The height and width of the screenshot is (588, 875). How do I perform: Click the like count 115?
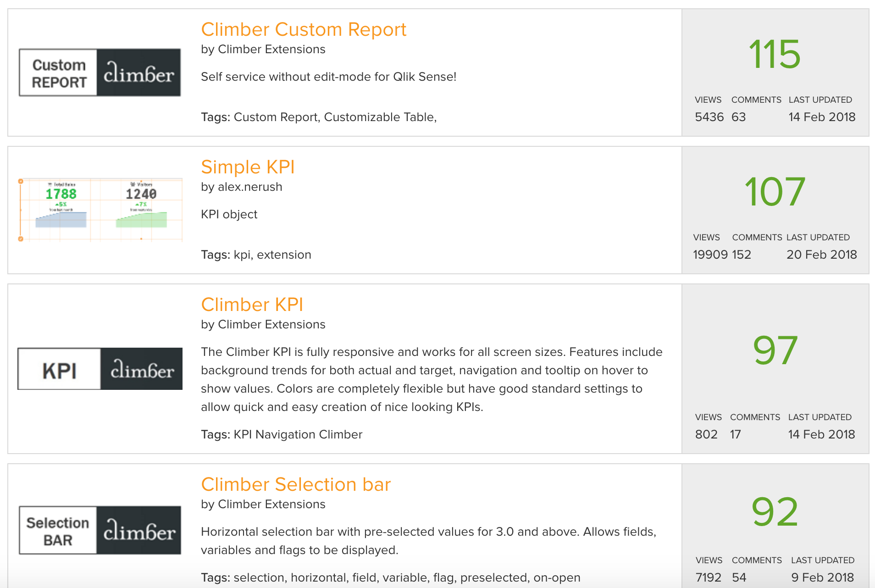coord(775,54)
